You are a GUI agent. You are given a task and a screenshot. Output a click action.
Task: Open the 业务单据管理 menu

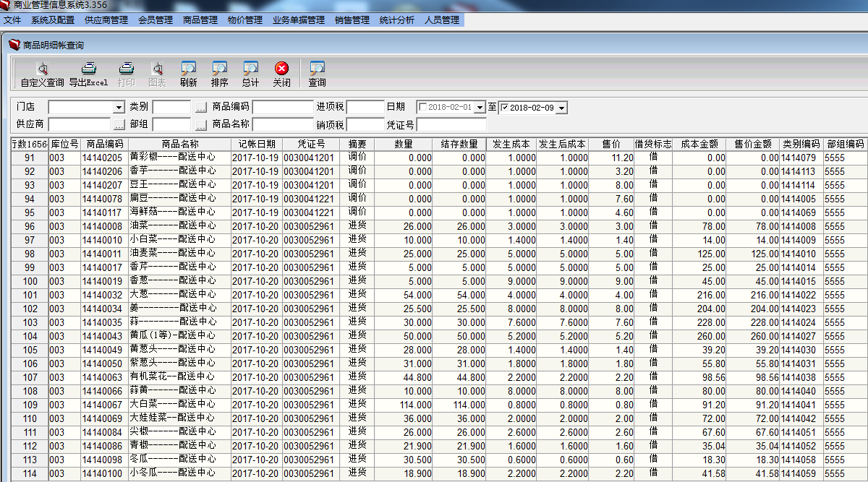click(299, 20)
